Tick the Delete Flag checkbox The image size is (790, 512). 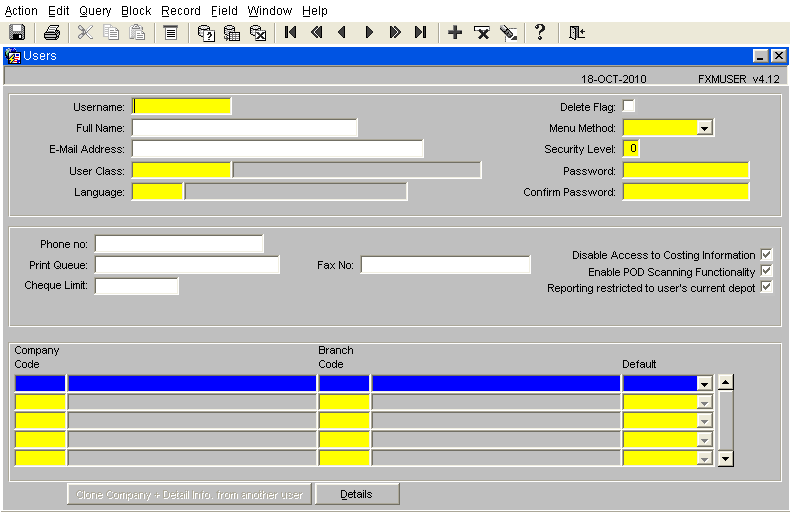[629, 106]
